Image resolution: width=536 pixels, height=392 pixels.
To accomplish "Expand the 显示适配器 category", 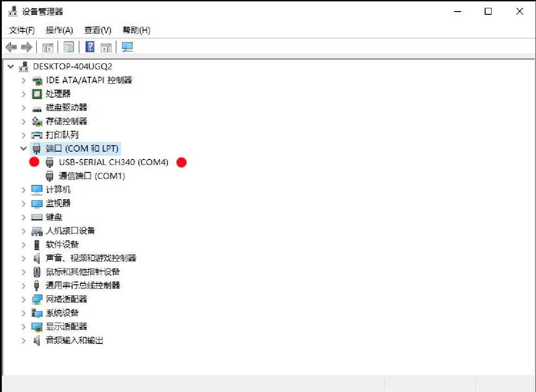I will tap(24, 327).
